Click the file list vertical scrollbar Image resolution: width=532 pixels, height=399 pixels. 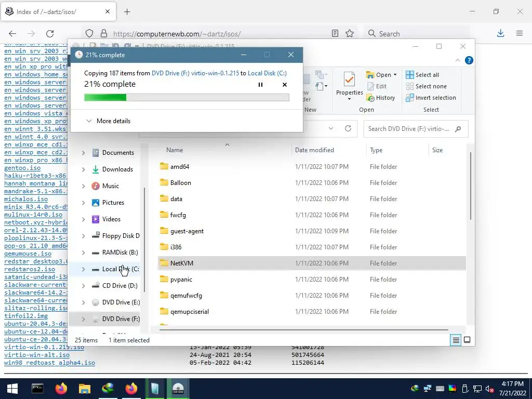tap(470, 186)
